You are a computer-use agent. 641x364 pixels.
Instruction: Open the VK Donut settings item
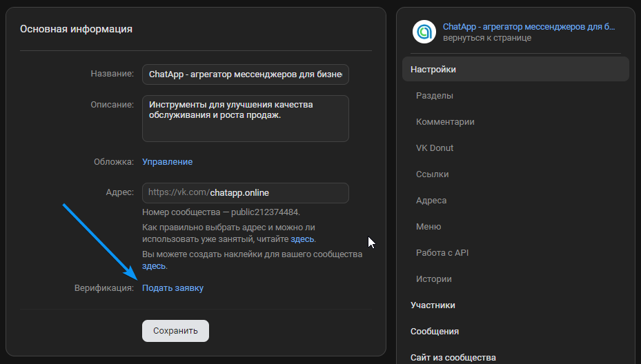tap(435, 148)
